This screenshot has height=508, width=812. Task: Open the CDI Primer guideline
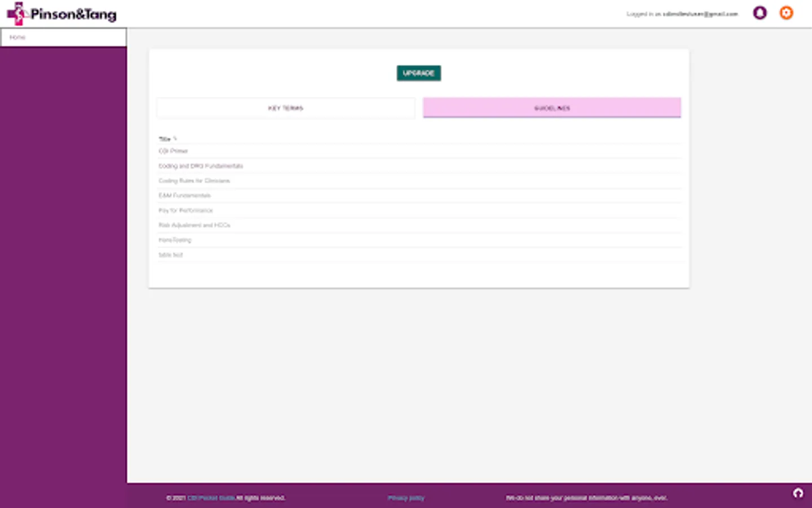point(420,151)
